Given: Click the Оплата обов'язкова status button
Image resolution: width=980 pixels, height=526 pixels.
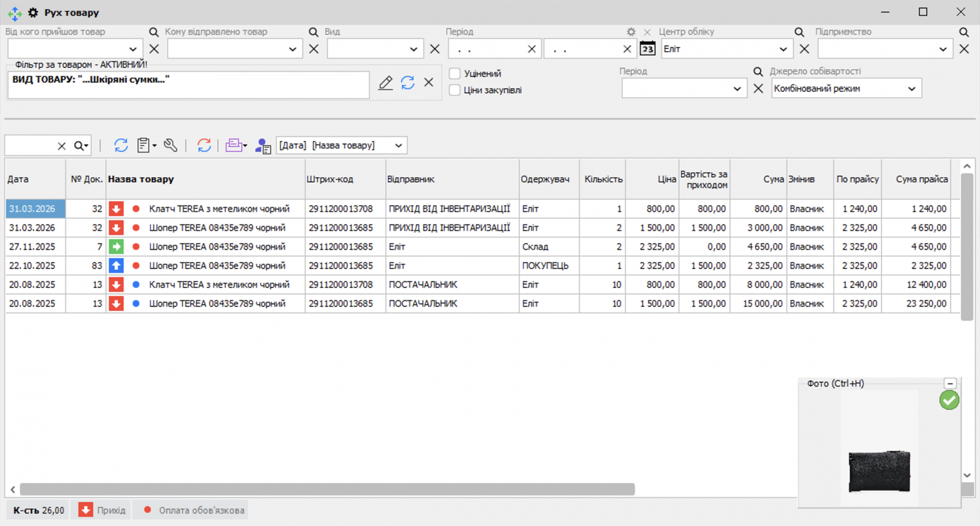Looking at the screenshot, I should tap(194, 510).
